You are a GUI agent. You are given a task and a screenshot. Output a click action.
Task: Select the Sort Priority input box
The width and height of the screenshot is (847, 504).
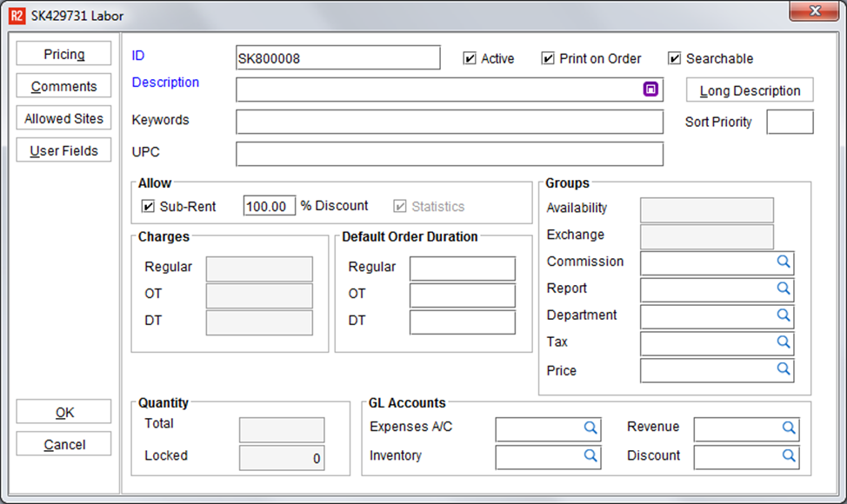790,122
